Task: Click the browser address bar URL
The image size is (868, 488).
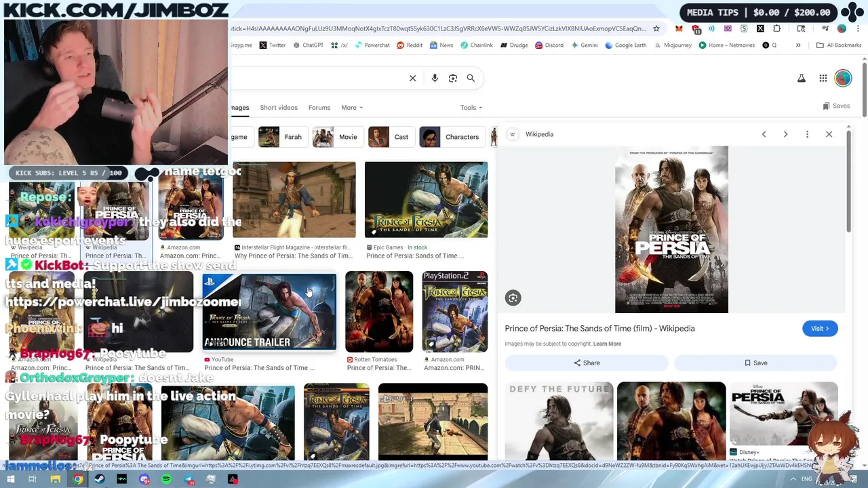Action: click(x=438, y=28)
